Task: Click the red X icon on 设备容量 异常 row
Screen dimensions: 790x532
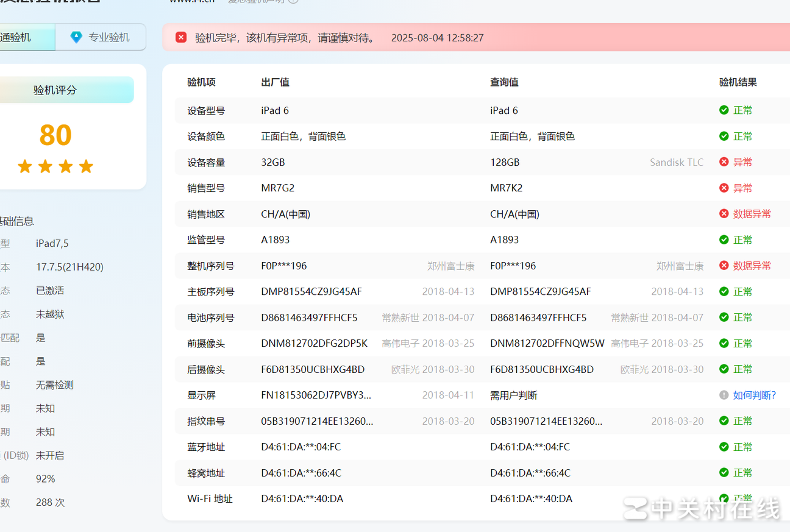Action: click(724, 161)
